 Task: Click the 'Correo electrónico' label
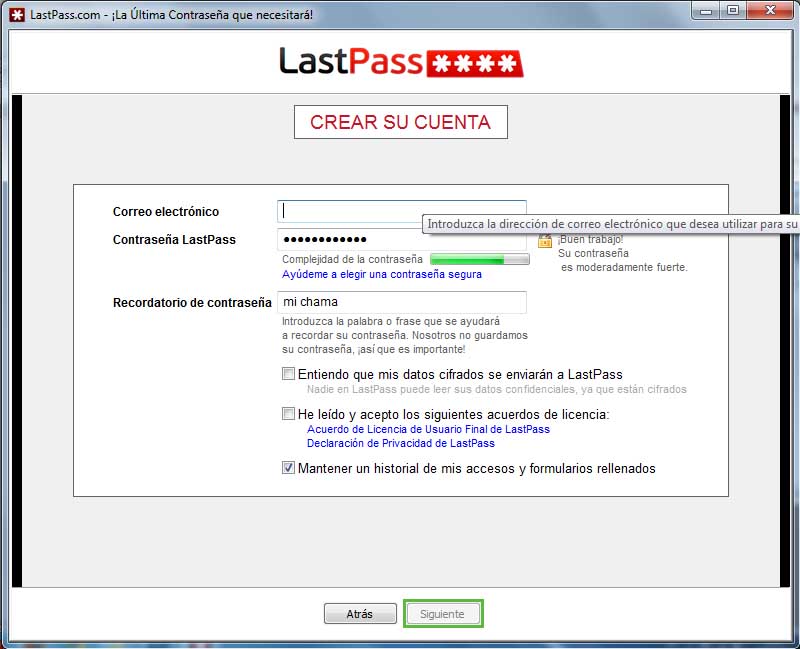(x=166, y=212)
